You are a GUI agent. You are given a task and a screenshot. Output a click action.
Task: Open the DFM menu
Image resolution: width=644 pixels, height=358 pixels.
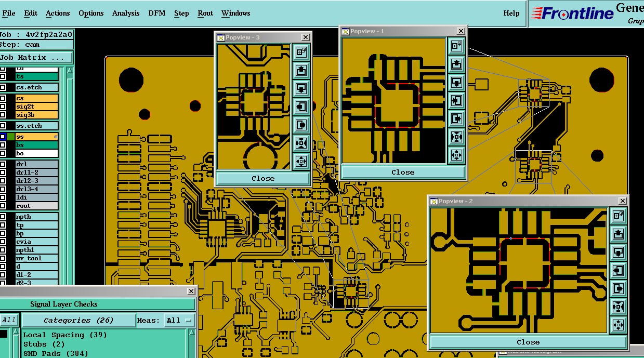[157, 13]
